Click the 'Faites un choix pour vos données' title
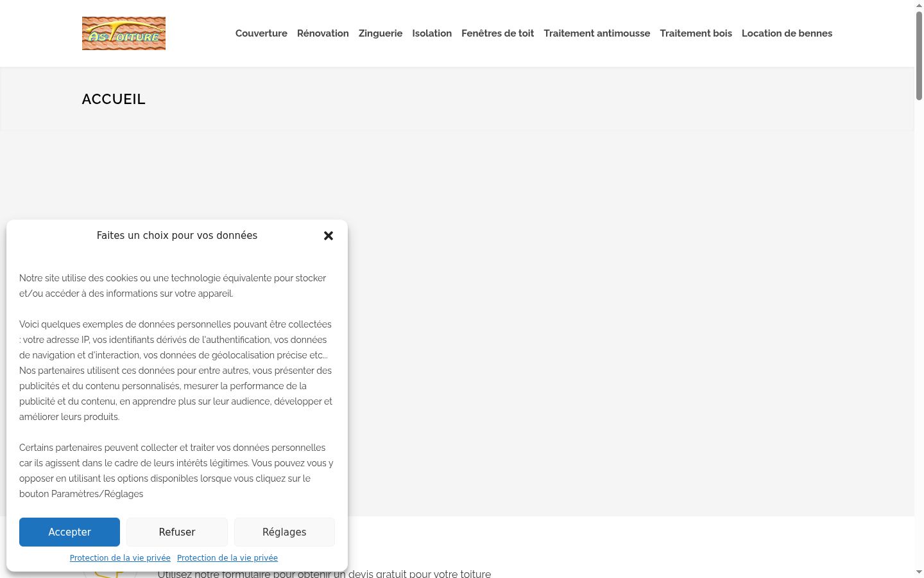 point(177,236)
